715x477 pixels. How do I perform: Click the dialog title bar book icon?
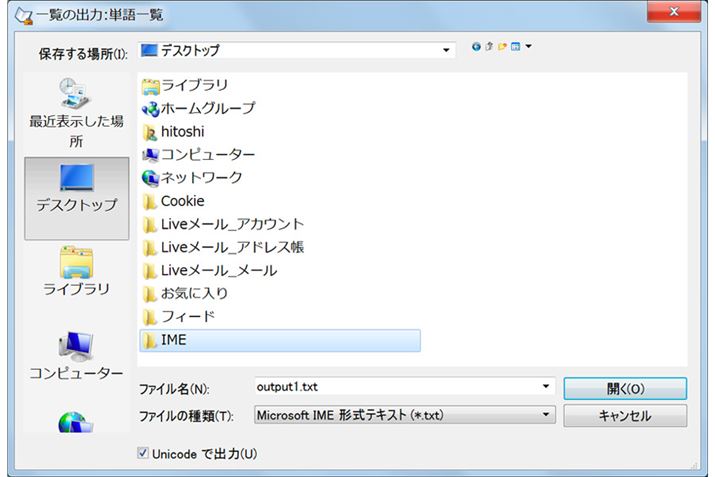(x=24, y=15)
